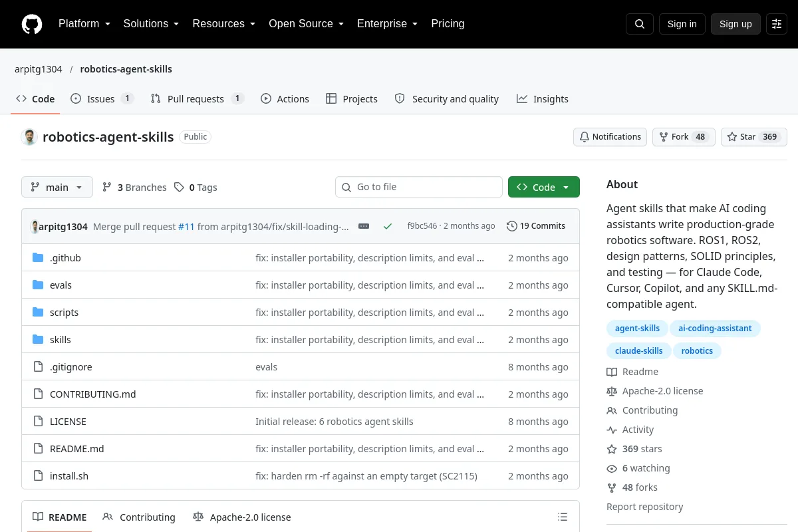Open the main branch selector

point(57,188)
